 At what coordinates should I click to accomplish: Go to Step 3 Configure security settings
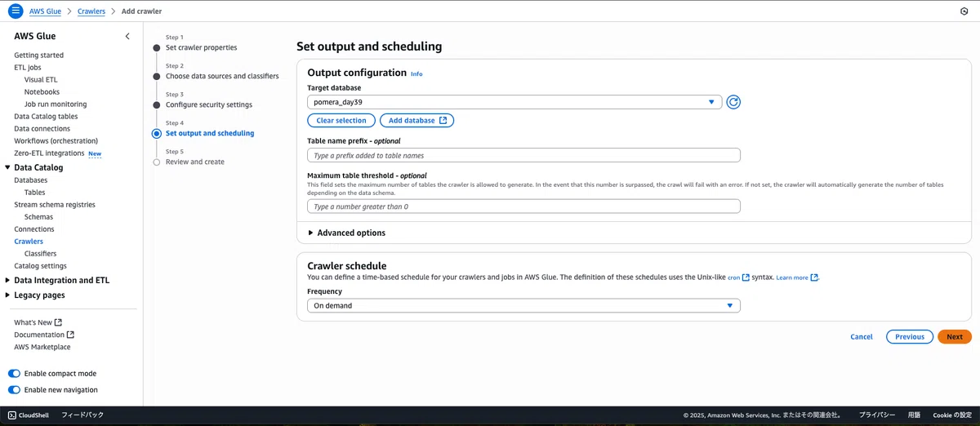click(209, 104)
